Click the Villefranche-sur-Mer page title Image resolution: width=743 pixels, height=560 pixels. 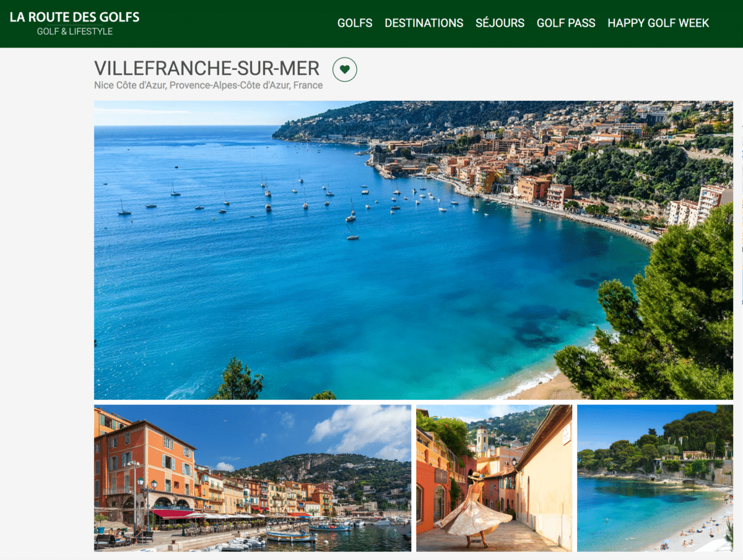click(x=207, y=68)
